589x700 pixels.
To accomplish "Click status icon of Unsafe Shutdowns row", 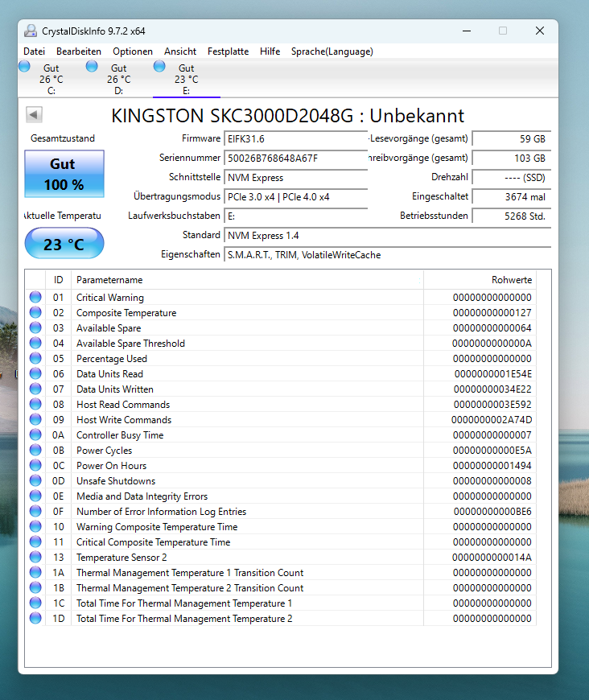I will (x=35, y=480).
